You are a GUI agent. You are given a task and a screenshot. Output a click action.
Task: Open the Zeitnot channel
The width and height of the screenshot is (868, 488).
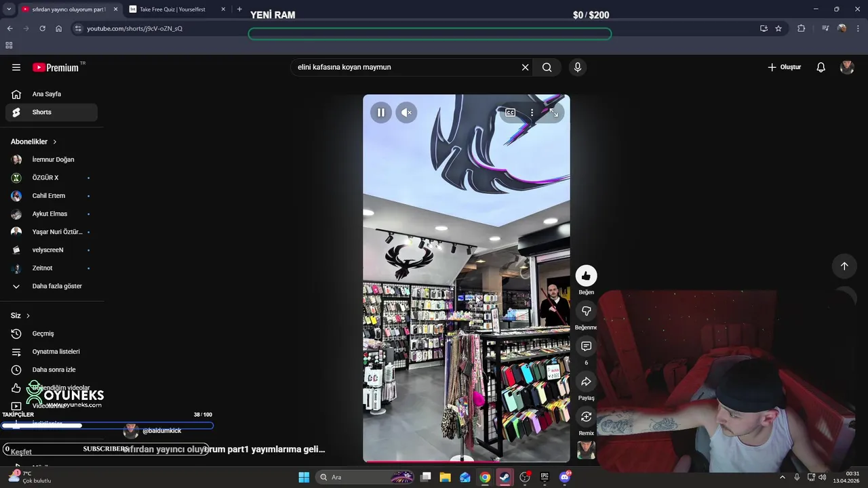52,268
